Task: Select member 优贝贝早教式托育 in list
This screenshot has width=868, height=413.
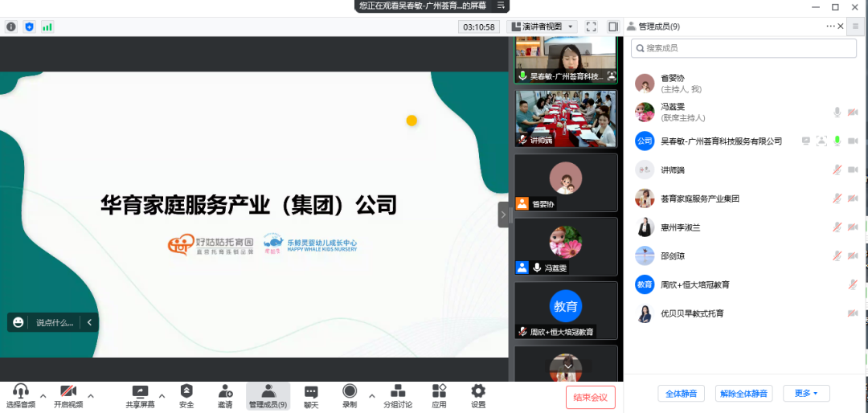Action: coord(743,313)
